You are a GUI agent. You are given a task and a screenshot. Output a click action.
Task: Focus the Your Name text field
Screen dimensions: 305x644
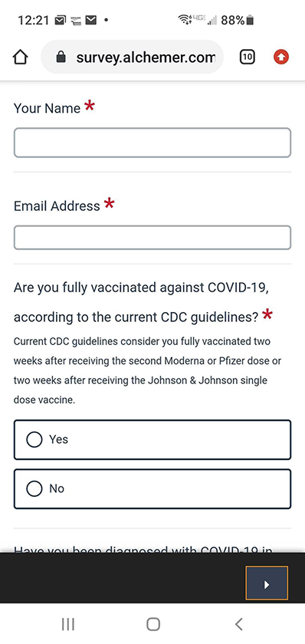pos(152,143)
